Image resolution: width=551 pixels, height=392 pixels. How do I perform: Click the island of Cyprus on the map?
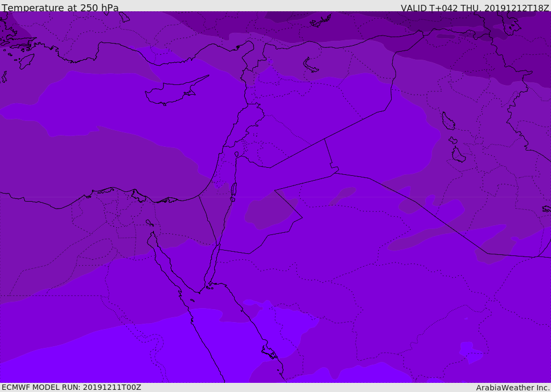[x=176, y=91]
